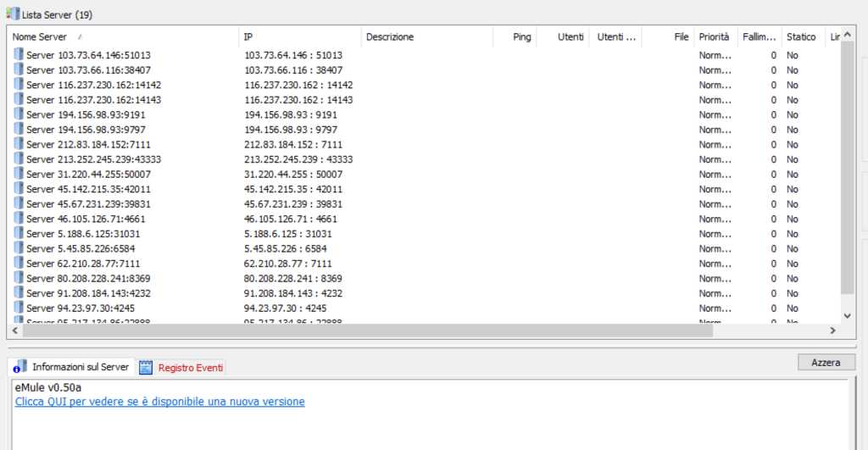Click the icon of server 213.252.245.239:43333
The width and height of the screenshot is (868, 450).
19,159
